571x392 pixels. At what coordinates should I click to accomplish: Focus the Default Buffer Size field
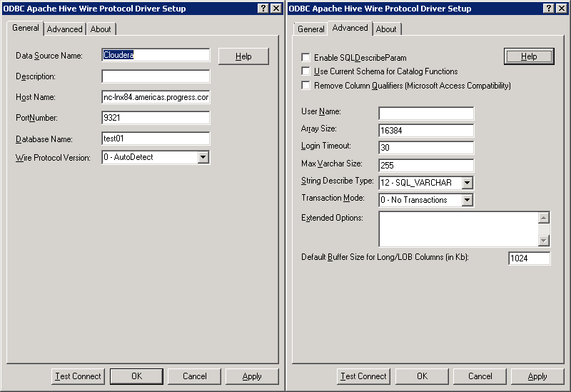529,258
